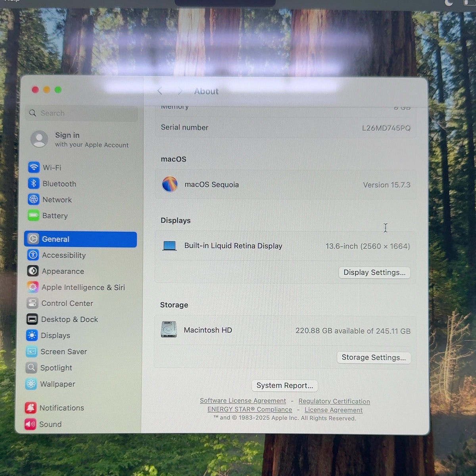Image resolution: width=476 pixels, height=476 pixels.
Task: Open System Report…
Action: (x=285, y=386)
